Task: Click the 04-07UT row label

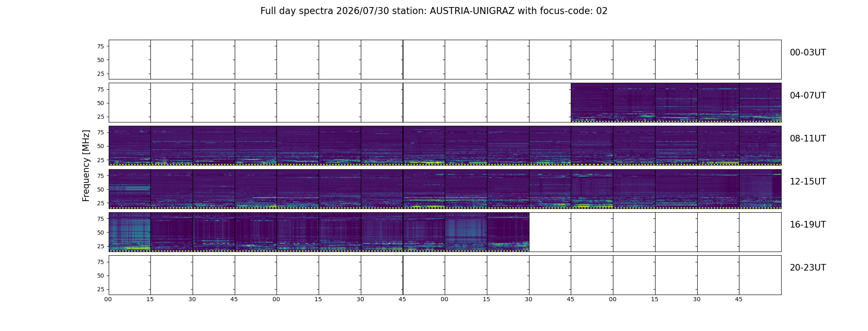Action: click(808, 96)
